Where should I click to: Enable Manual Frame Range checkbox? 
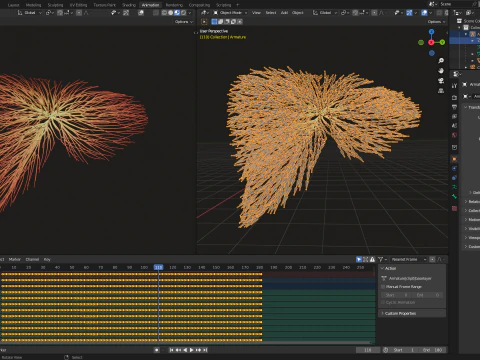tap(383, 287)
